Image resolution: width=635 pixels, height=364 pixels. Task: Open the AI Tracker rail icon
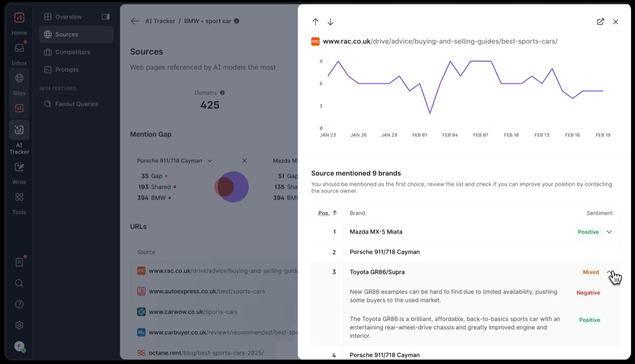[x=19, y=130]
